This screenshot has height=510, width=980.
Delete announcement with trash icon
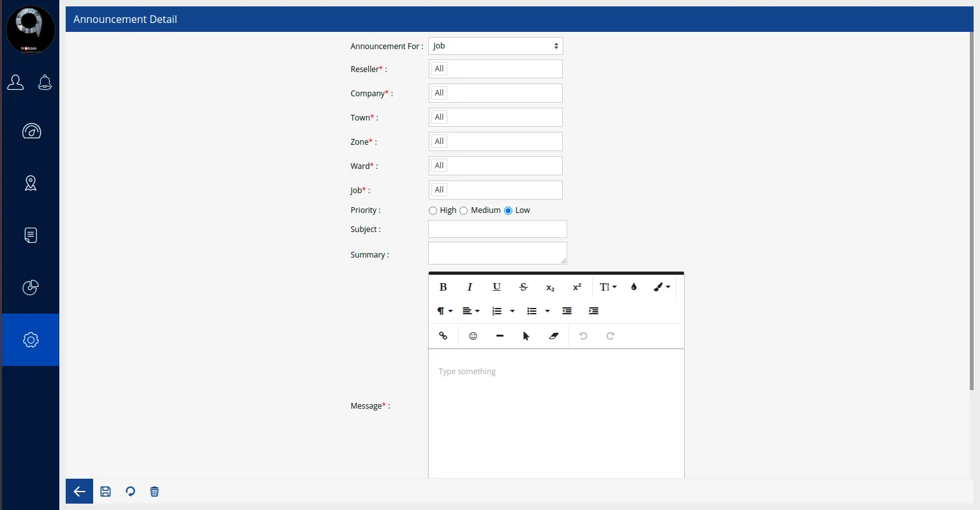[x=154, y=492]
